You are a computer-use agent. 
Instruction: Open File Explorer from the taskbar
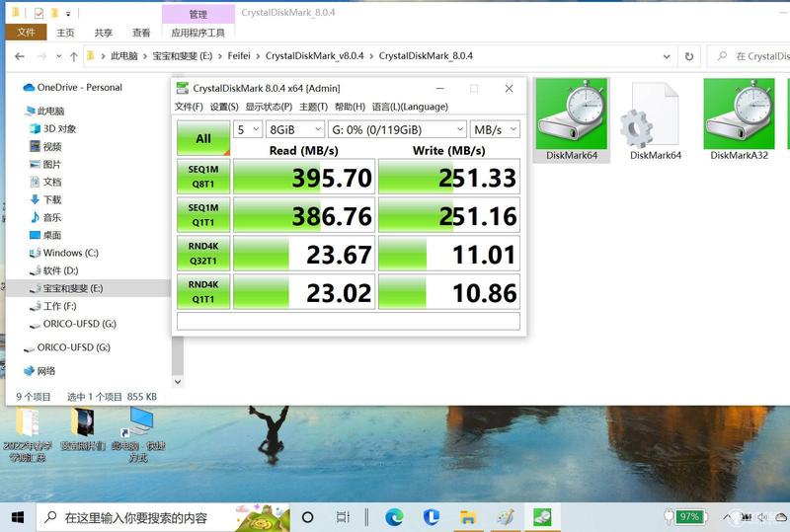pyautogui.click(x=468, y=517)
